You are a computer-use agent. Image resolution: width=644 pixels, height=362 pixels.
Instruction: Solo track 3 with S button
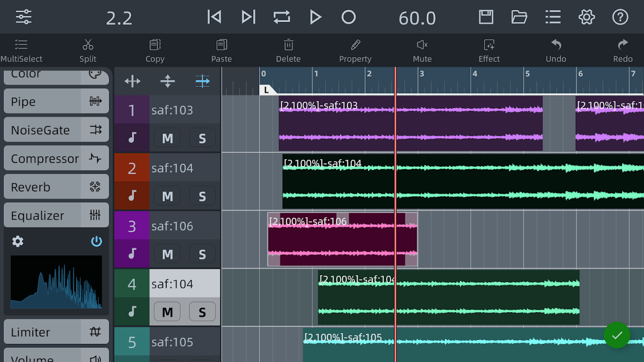pos(202,254)
